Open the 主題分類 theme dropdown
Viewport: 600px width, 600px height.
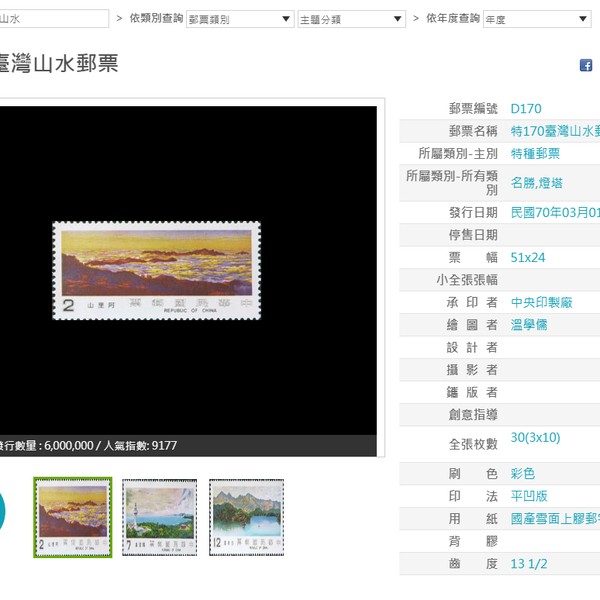[351, 19]
